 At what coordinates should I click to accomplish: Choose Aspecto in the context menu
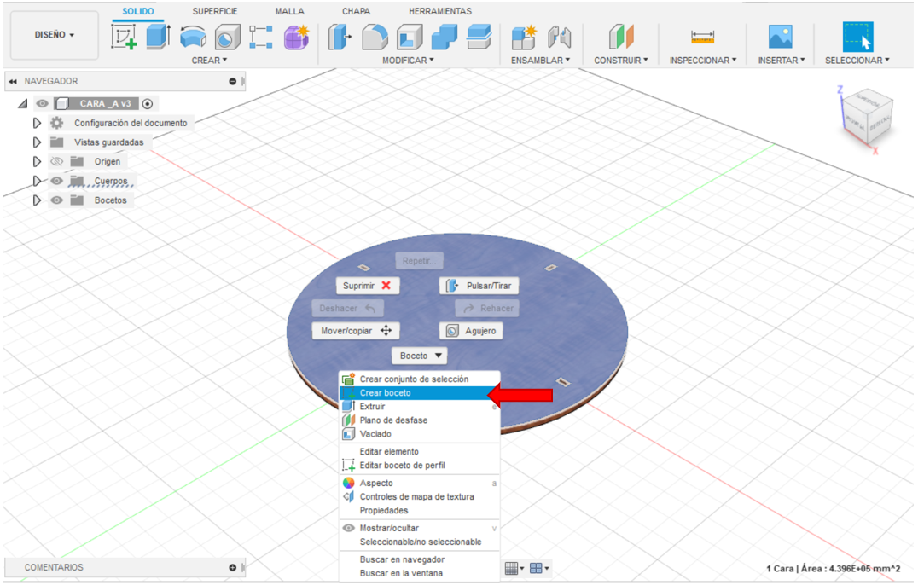[419, 483]
